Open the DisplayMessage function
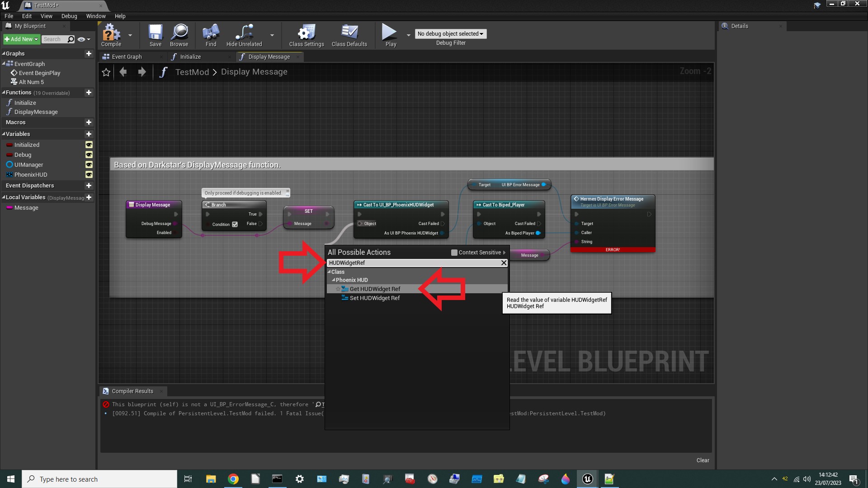 pos(36,112)
